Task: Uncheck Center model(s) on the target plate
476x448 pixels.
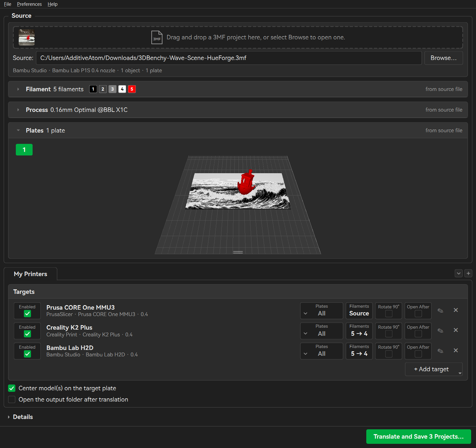Action: [x=12, y=388]
